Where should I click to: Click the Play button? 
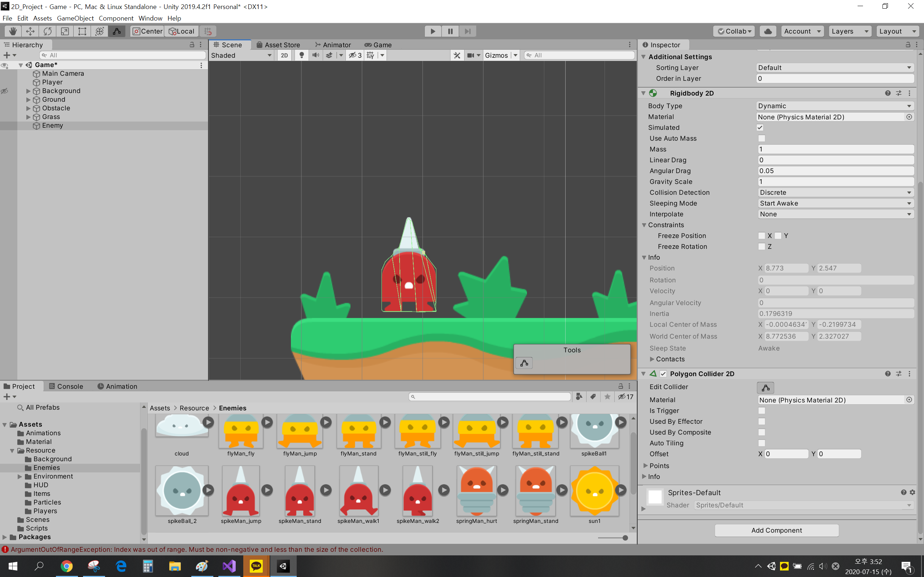433,31
